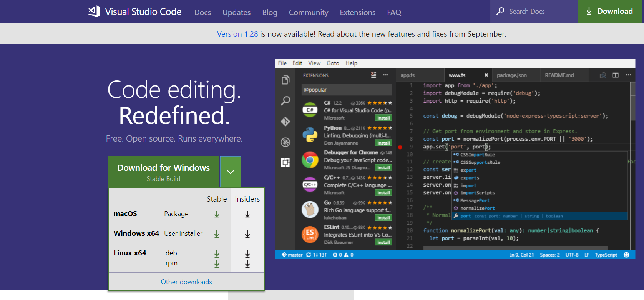Viewport: 644px width, 300px height.
Task: Download the macOS Insiders package
Action: pyautogui.click(x=247, y=215)
